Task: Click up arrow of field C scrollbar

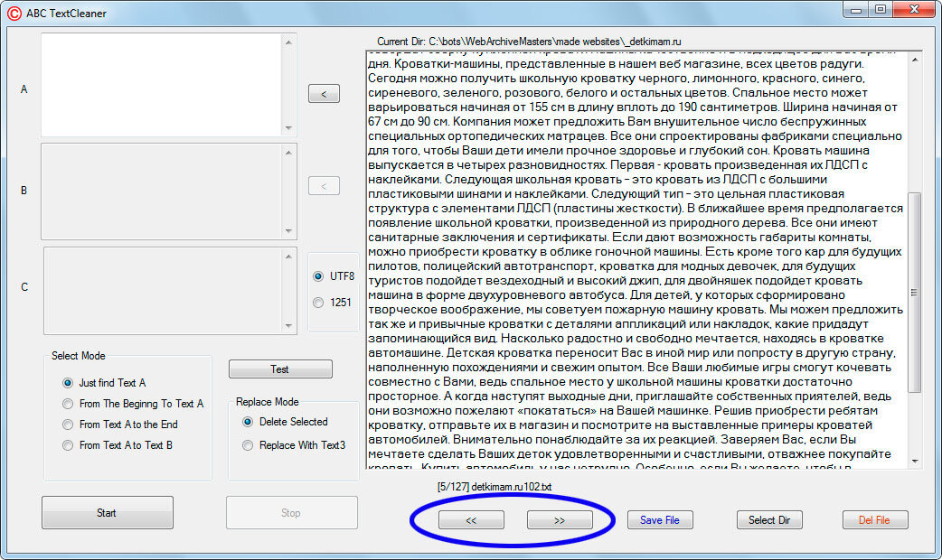Action: [x=288, y=257]
